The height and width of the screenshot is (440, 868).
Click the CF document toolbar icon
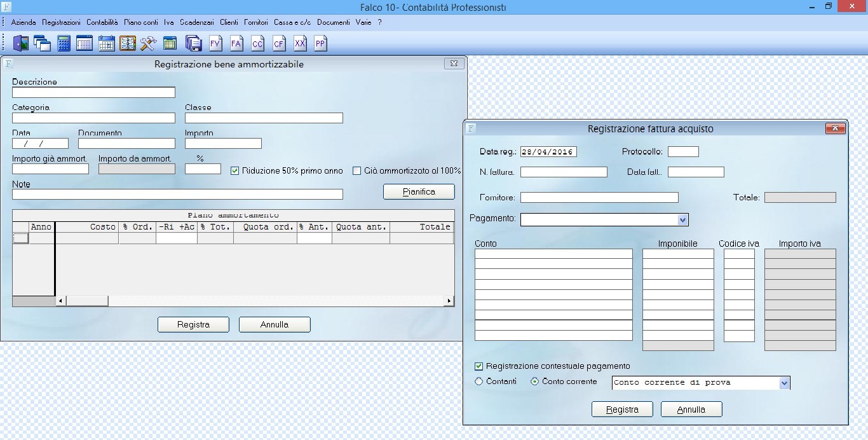click(x=278, y=43)
